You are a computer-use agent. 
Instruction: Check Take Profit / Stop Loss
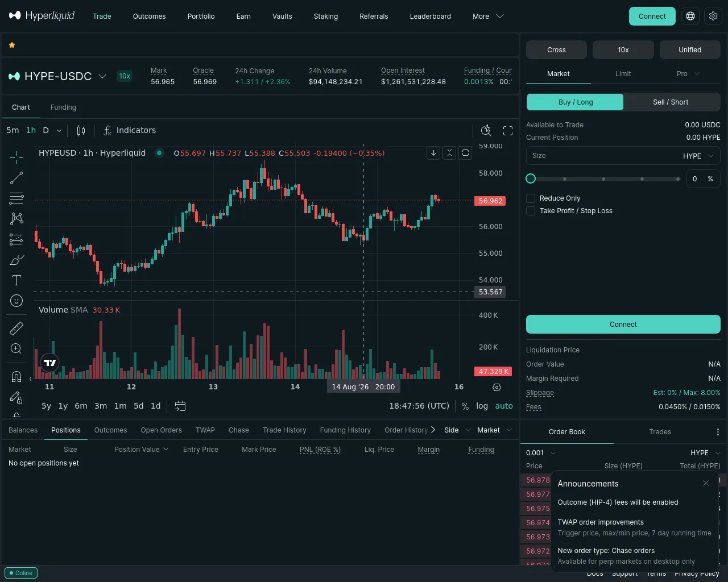(x=531, y=211)
